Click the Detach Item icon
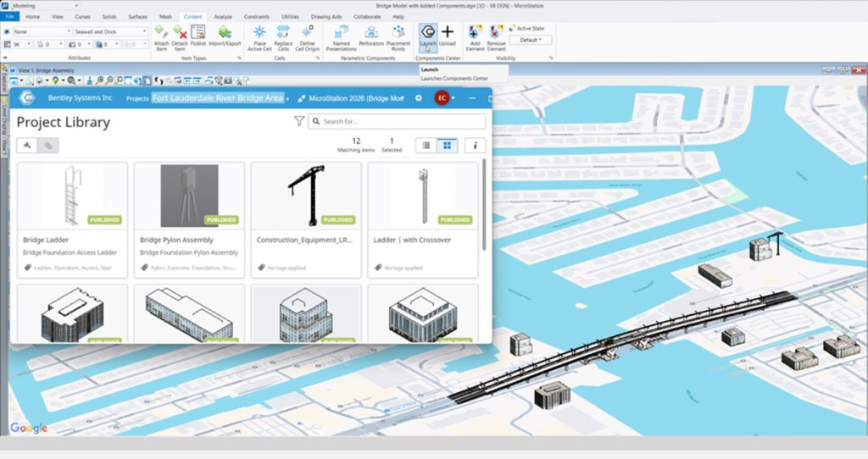Image resolution: width=868 pixels, height=459 pixels. (x=180, y=32)
